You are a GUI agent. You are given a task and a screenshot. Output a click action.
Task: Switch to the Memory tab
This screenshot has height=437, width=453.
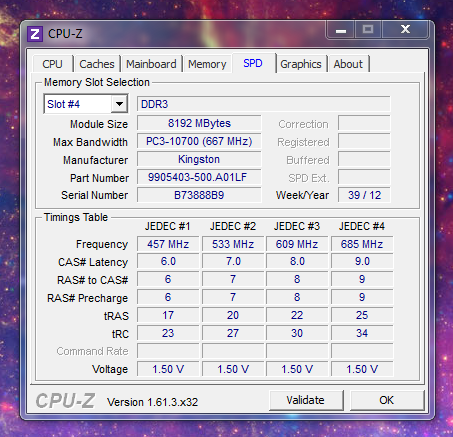click(x=207, y=64)
